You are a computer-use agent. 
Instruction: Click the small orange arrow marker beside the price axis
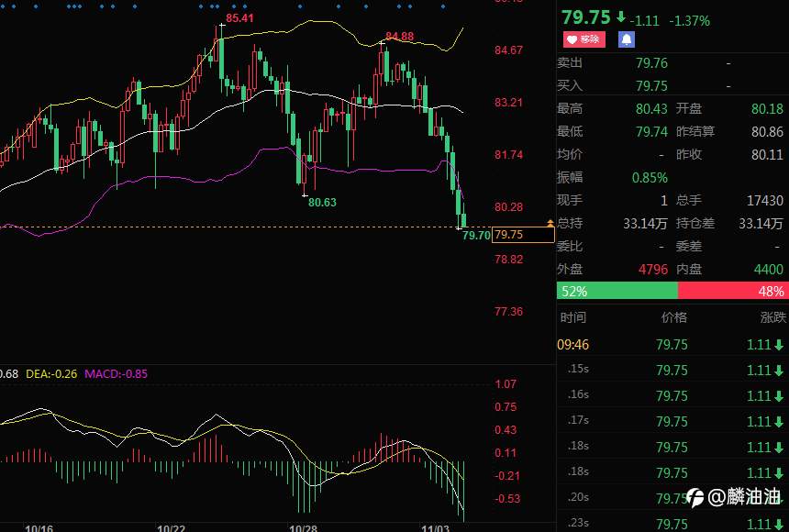(x=550, y=223)
